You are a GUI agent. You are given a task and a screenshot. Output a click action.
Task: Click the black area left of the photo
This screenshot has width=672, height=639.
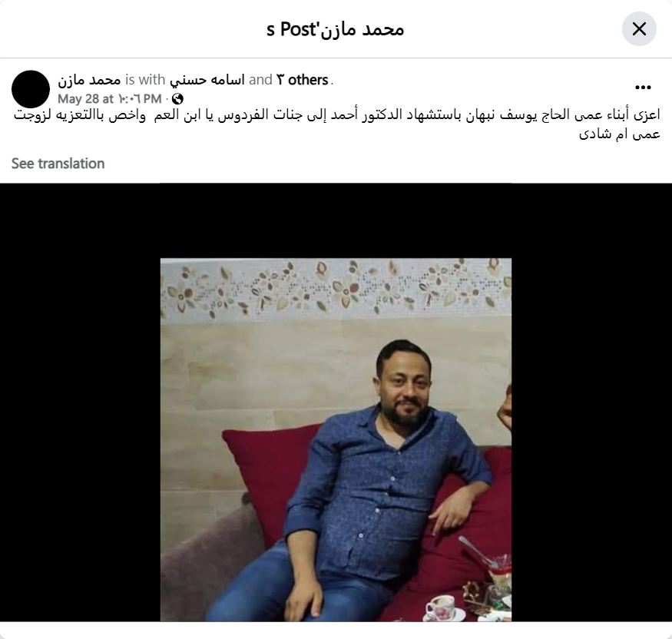tap(80, 402)
